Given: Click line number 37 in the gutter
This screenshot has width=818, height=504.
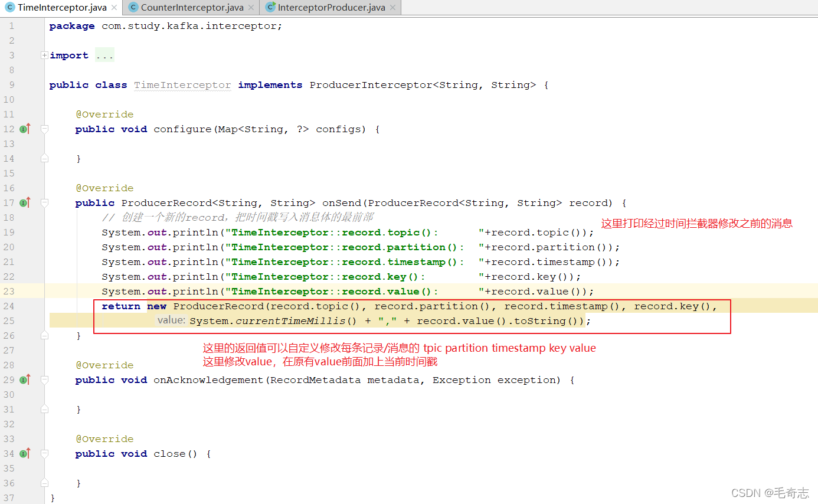Looking at the screenshot, I should 8,498.
